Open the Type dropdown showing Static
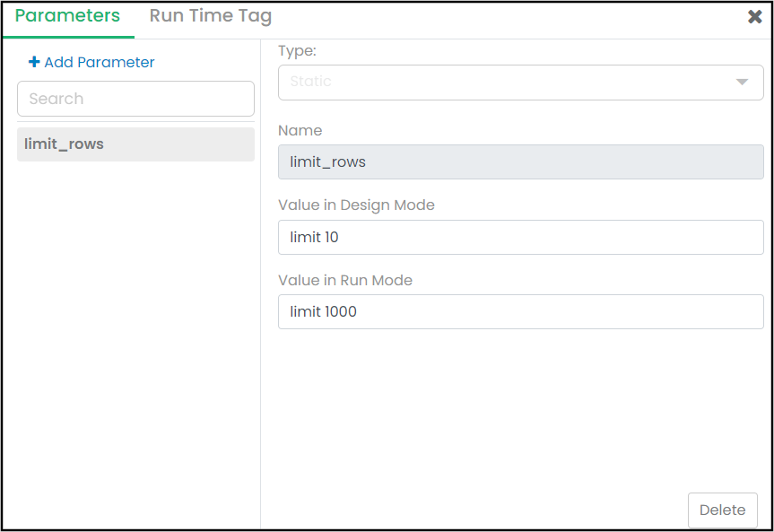The width and height of the screenshot is (774, 532). [520, 82]
